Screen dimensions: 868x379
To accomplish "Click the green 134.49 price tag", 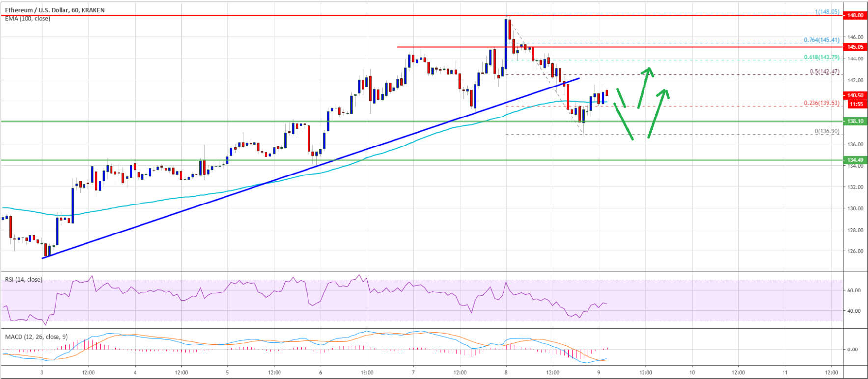I will pos(855,160).
